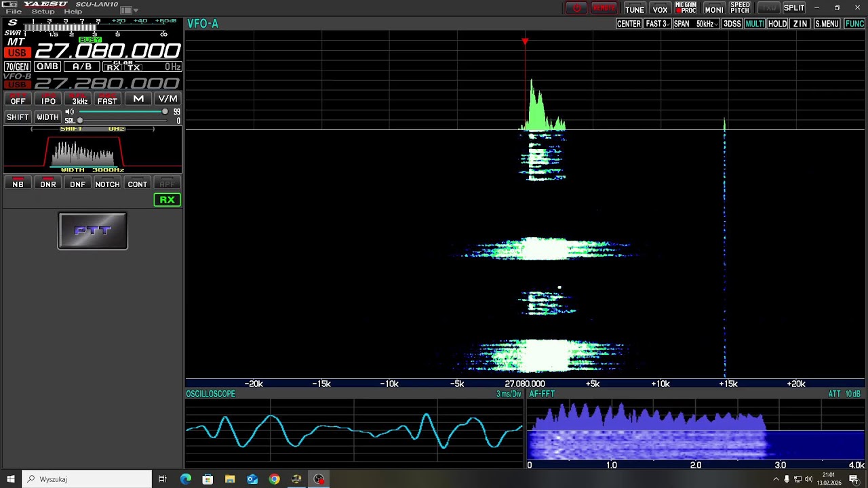This screenshot has height=488, width=868.
Task: Click the VFO-B USB mode indicator
Action: click(17, 85)
